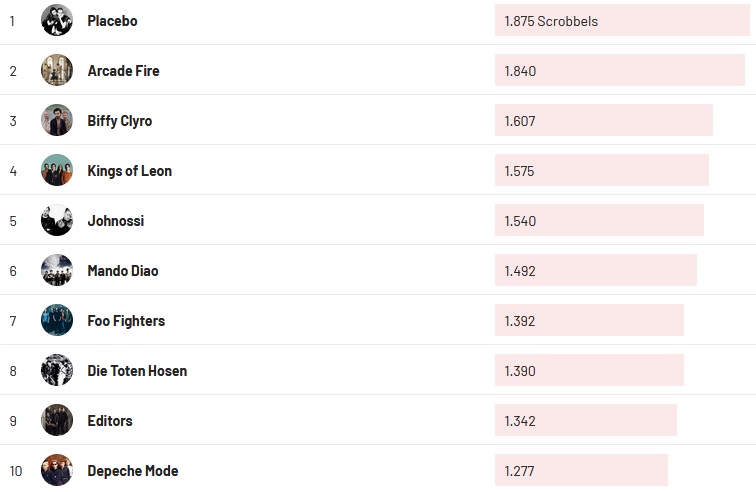Click Depeche Mode's avatar thumbnail
Screen dimensions: 756x492
tap(57, 470)
